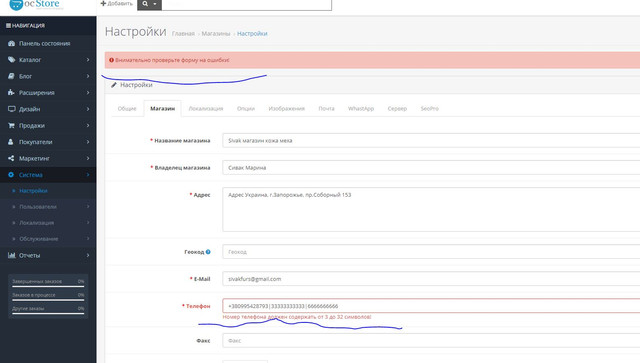The image size is (640, 363).
Task: Click the cart icon beside Продажи
Action: (11, 125)
